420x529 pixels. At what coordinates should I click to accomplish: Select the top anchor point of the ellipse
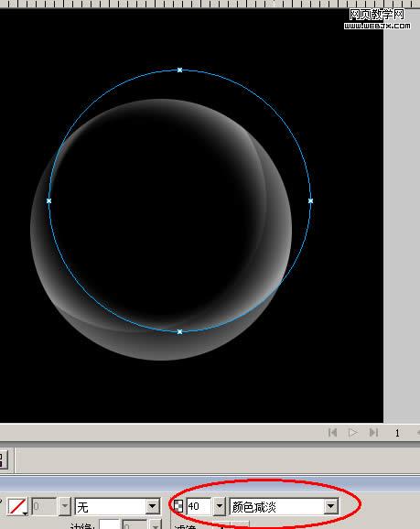point(180,70)
